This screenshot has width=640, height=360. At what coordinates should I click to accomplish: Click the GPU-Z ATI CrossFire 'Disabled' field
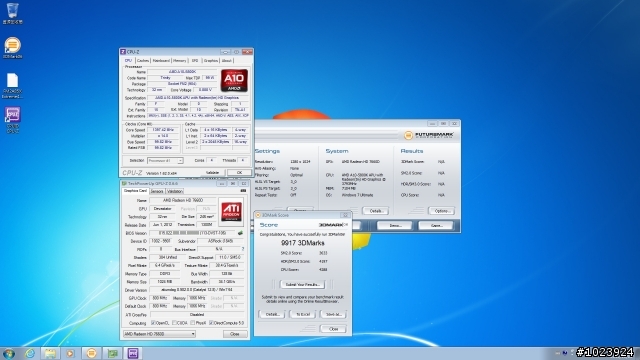[x=197, y=315]
